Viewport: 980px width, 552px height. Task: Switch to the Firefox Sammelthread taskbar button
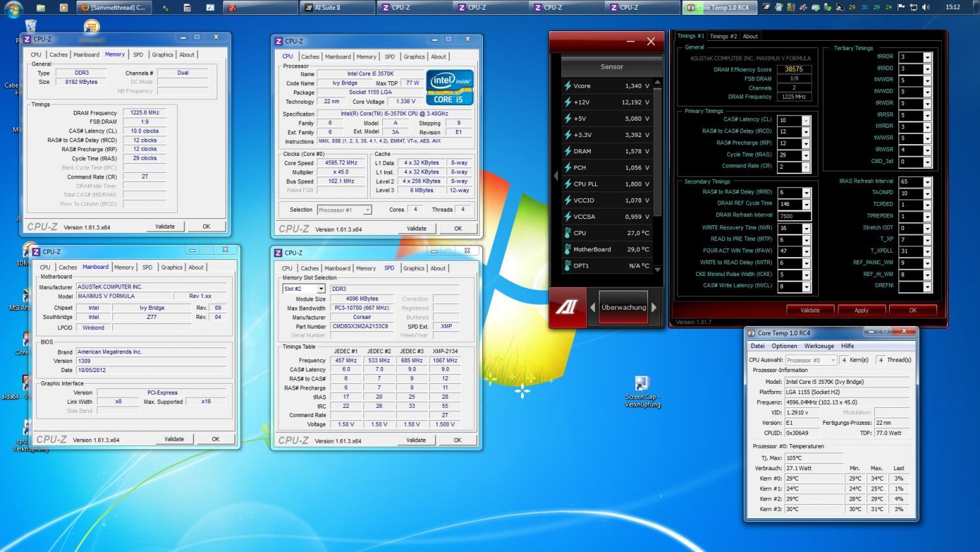point(114,8)
